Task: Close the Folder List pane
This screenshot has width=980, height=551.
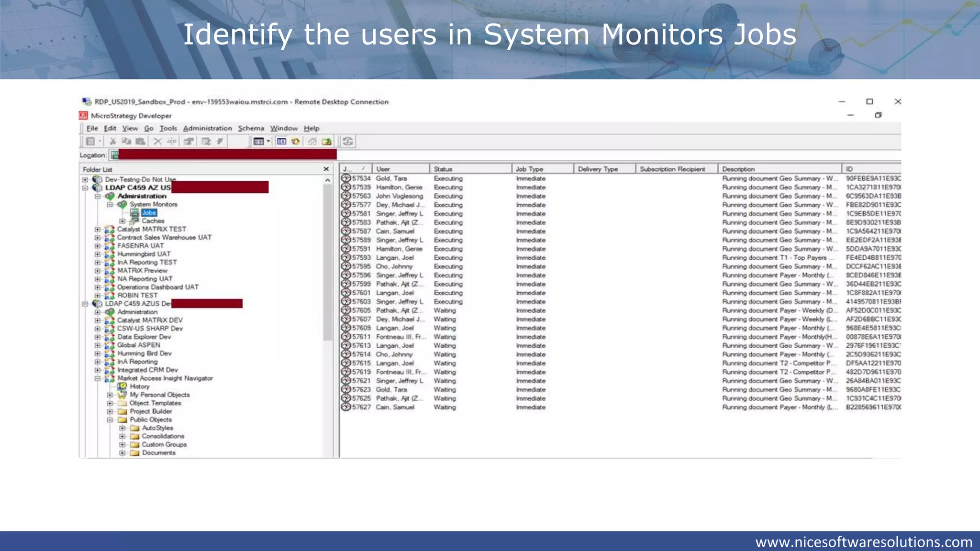Action: point(326,169)
